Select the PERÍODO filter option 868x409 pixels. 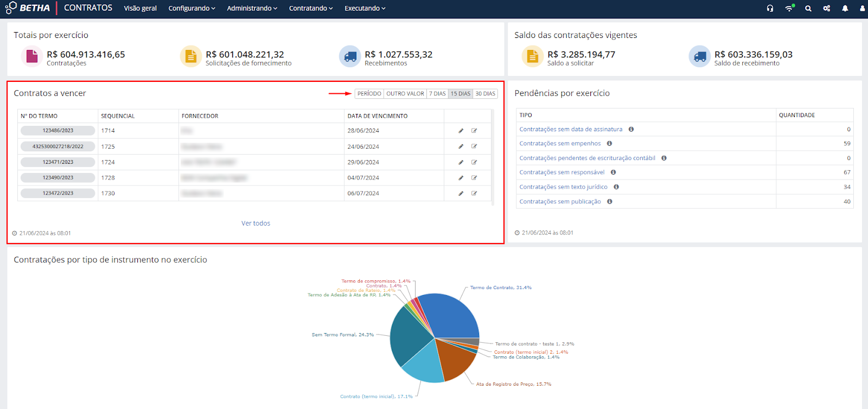click(x=369, y=94)
